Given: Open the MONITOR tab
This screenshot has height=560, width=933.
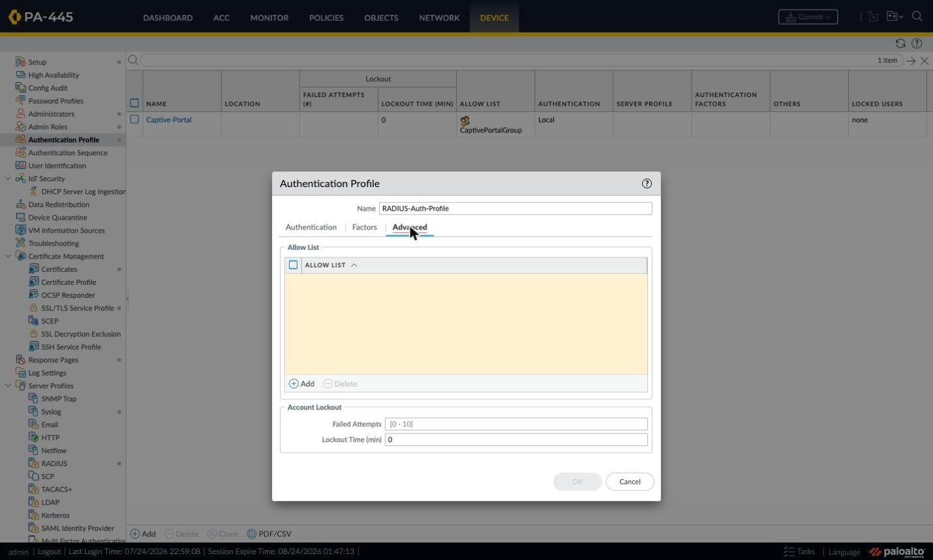Looking at the screenshot, I should (x=269, y=18).
